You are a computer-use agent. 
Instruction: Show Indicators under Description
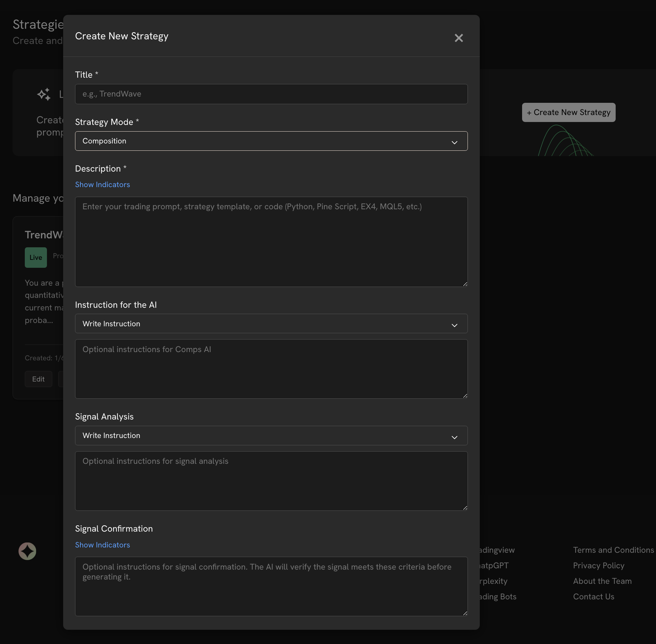(x=102, y=185)
